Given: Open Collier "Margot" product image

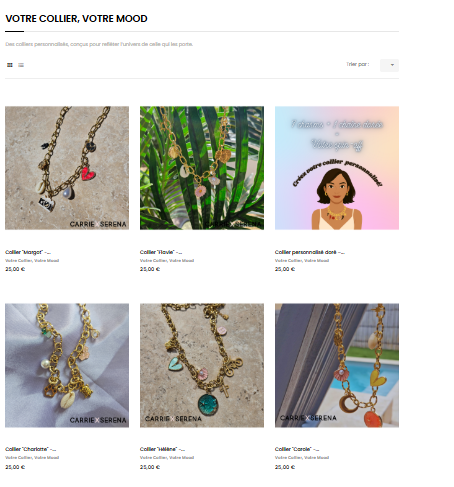Looking at the screenshot, I should point(67,168).
